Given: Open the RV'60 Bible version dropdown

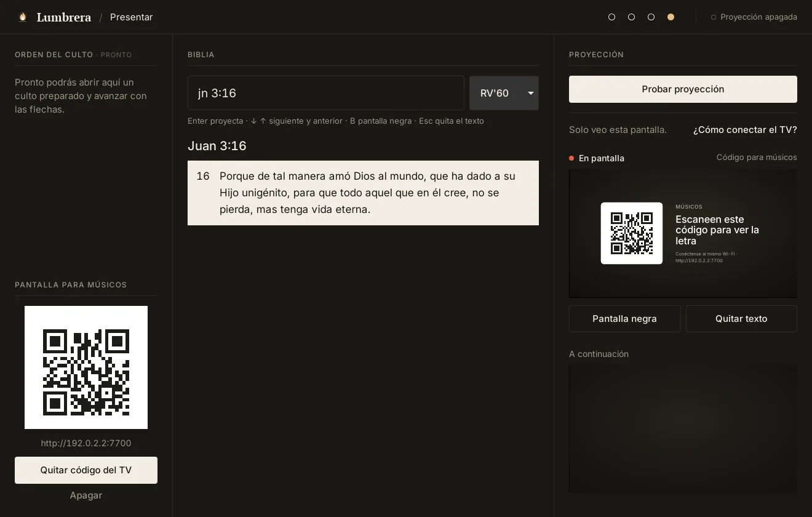Looking at the screenshot, I should coord(504,93).
